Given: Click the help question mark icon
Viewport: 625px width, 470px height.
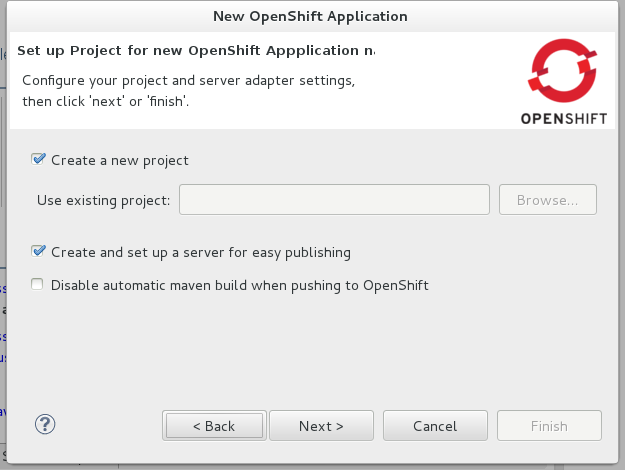Looking at the screenshot, I should (x=44, y=424).
